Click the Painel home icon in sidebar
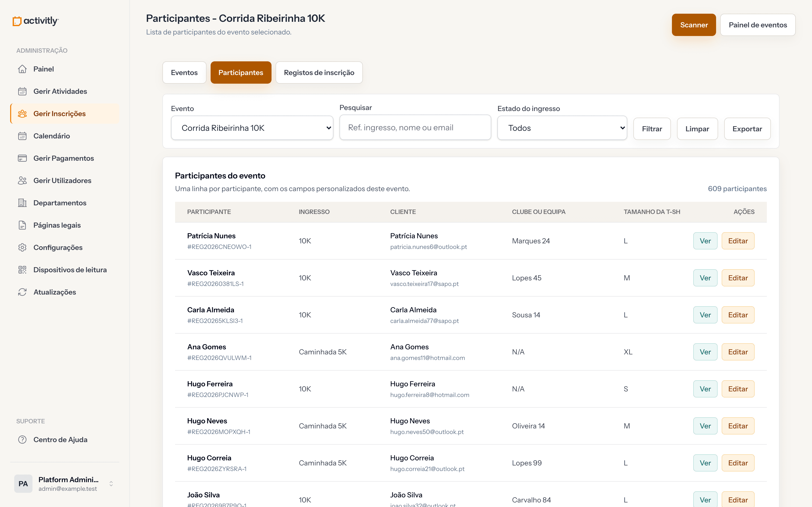This screenshot has width=812, height=507. (x=22, y=69)
